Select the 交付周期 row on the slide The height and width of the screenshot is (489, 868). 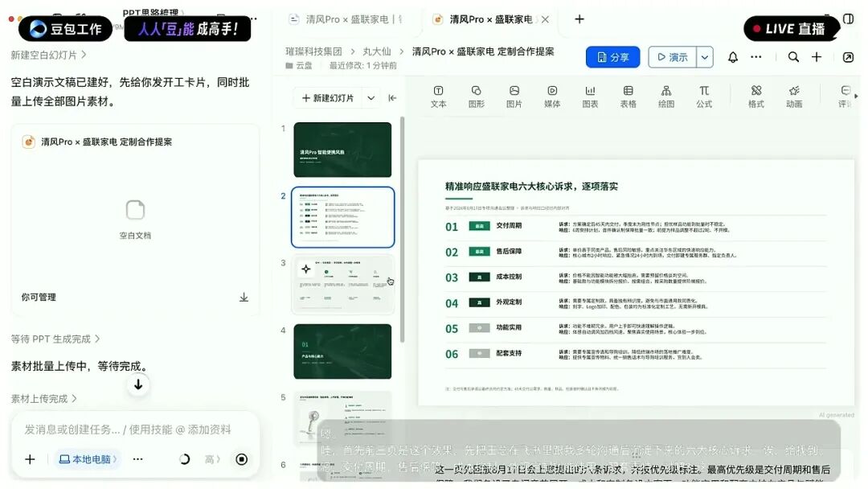pos(636,227)
